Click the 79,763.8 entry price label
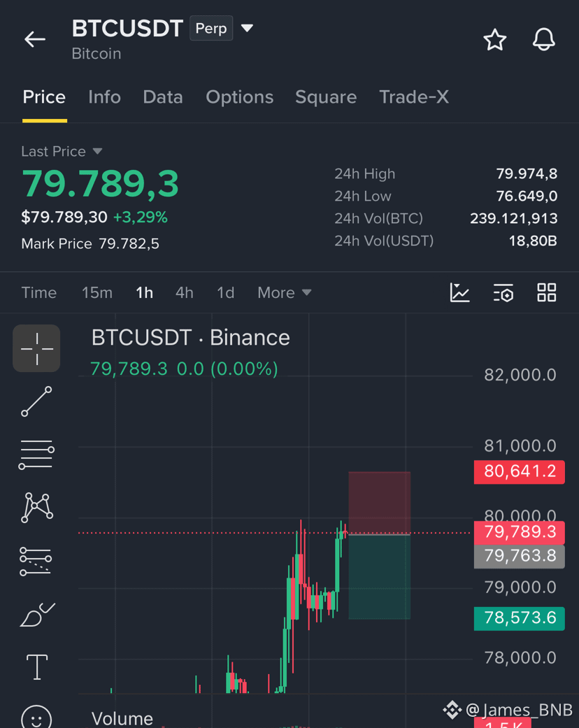Viewport: 579px width, 728px height. (x=519, y=556)
